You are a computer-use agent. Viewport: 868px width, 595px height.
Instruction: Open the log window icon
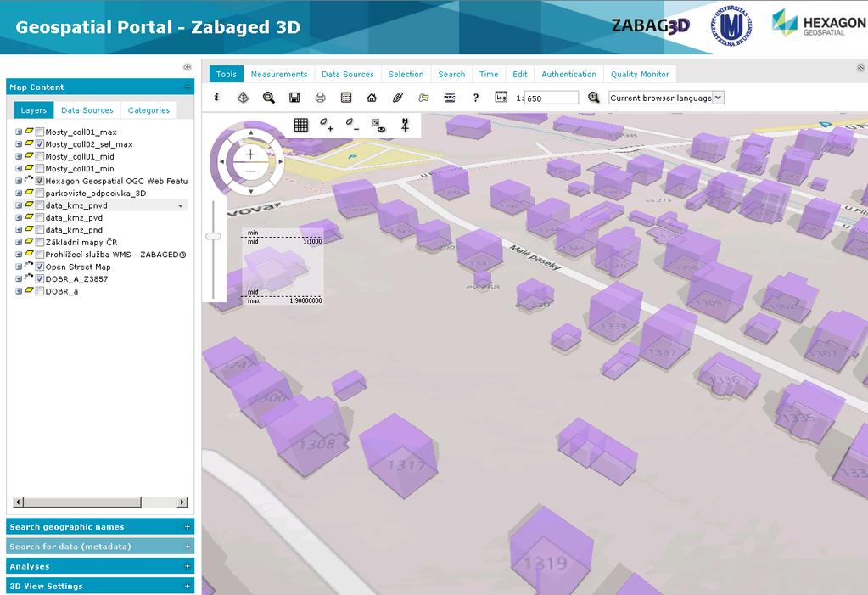(x=501, y=97)
